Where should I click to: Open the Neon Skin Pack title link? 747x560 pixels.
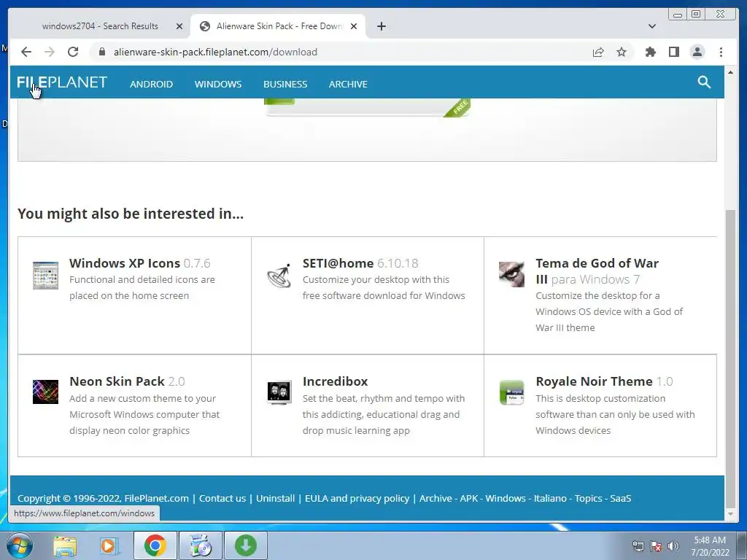pyautogui.click(x=117, y=381)
